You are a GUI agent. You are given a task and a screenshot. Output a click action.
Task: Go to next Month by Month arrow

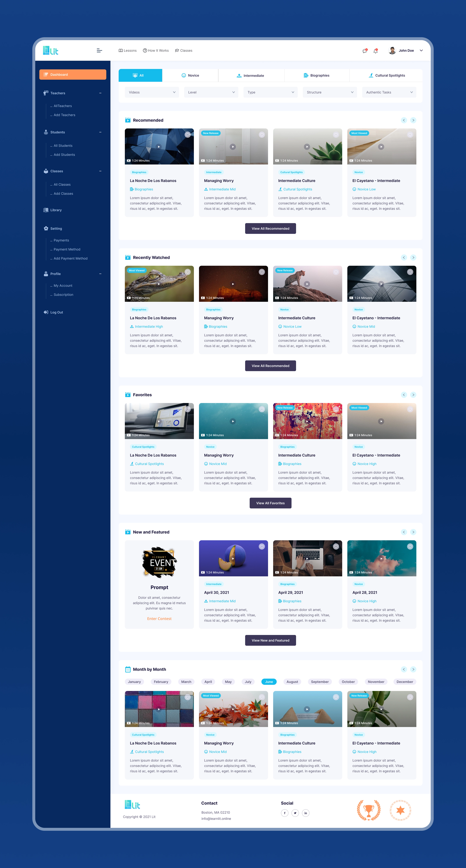pos(413,669)
